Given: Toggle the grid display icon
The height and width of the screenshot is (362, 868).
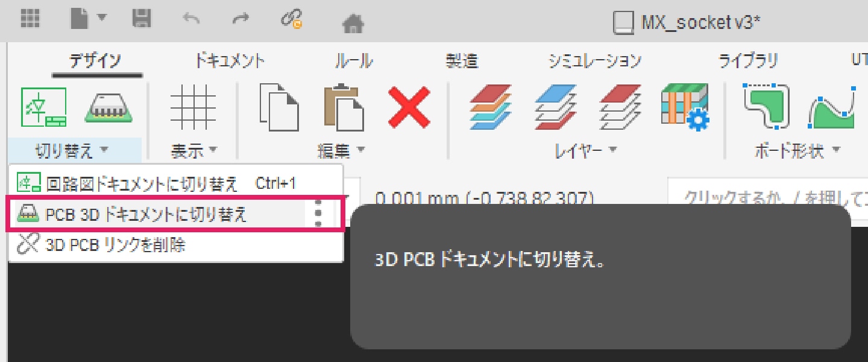Looking at the screenshot, I should tap(193, 107).
